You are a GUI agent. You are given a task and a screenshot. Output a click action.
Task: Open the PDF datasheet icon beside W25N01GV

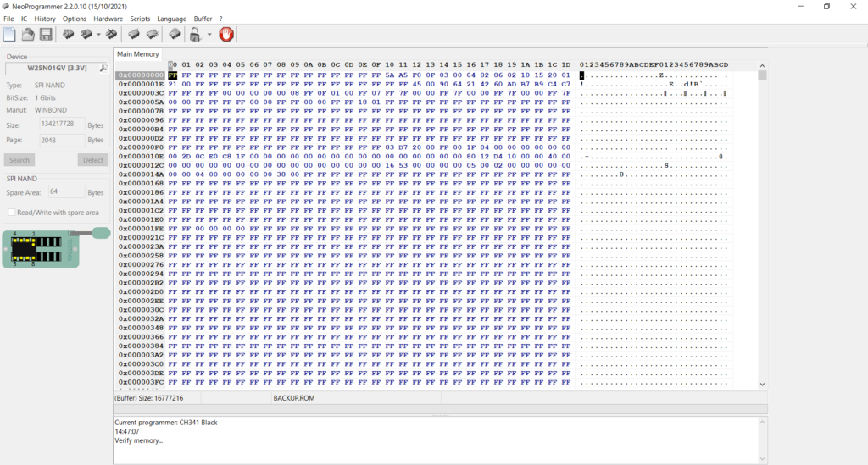point(103,68)
